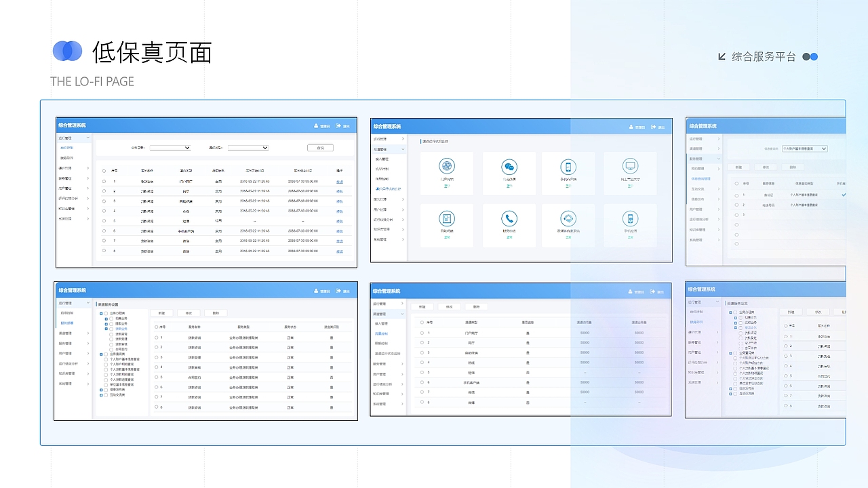868x488 pixels.
Task: Select the row 3 radio in the 渠道服务设置 table
Action: click(156, 357)
